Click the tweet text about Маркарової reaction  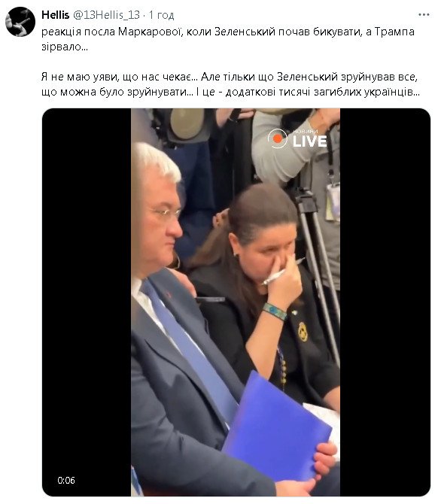click(x=228, y=39)
